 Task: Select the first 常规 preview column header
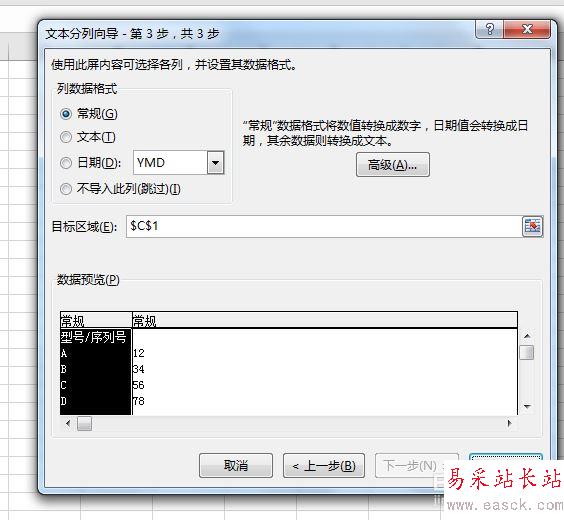(x=96, y=320)
